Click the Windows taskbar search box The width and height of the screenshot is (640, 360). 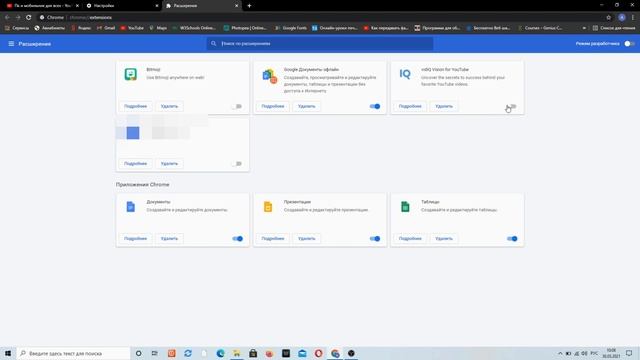pos(73,353)
